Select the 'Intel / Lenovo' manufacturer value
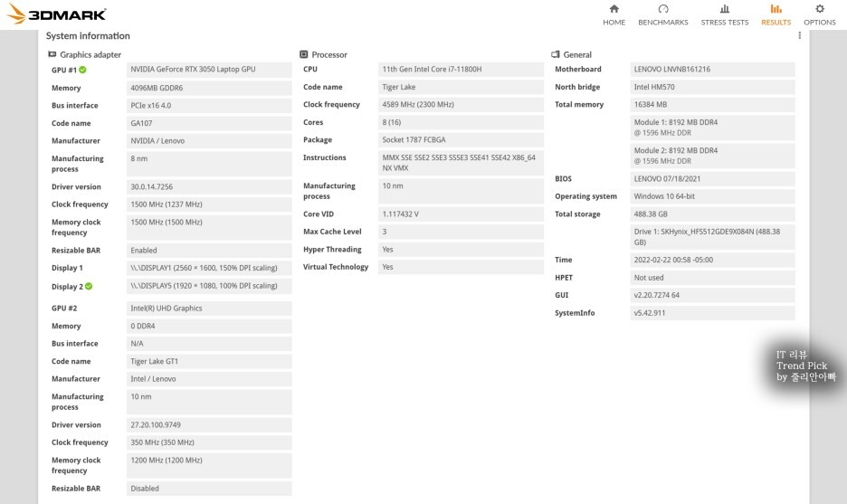This screenshot has width=847, height=504. [209, 379]
